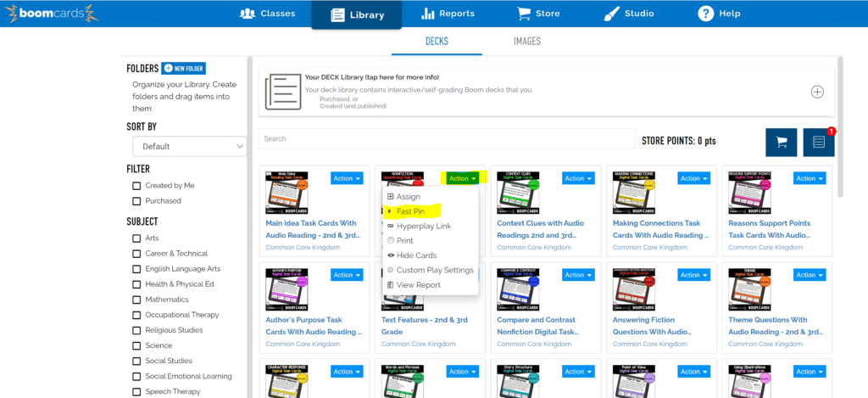Viewport: 868px width, 398px height.
Task: Open Reasons Support Points Task Cards link
Action: click(770, 229)
